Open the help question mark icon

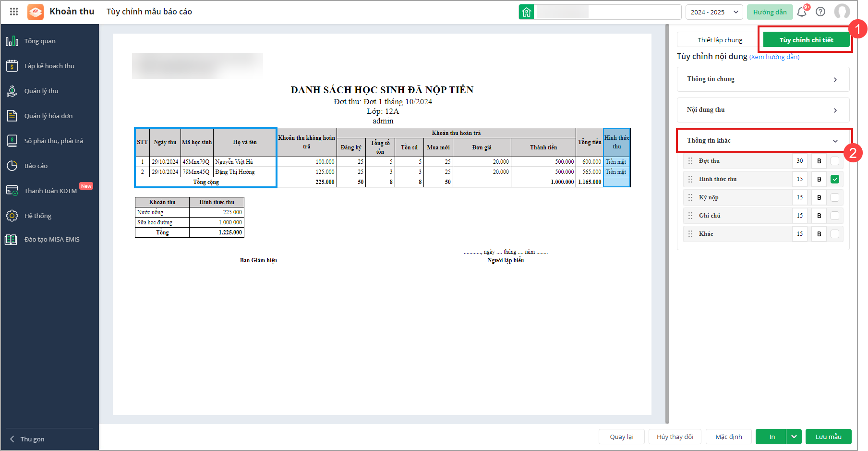coord(820,12)
